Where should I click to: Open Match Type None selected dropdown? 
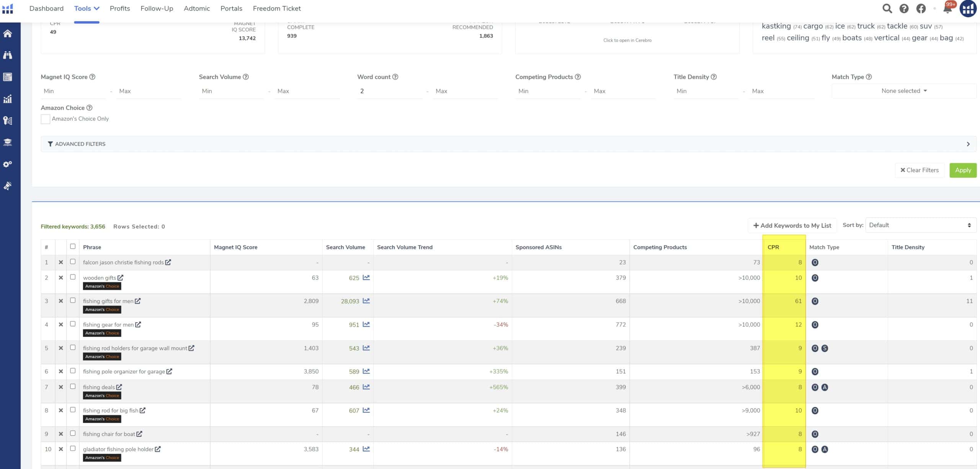tap(904, 91)
